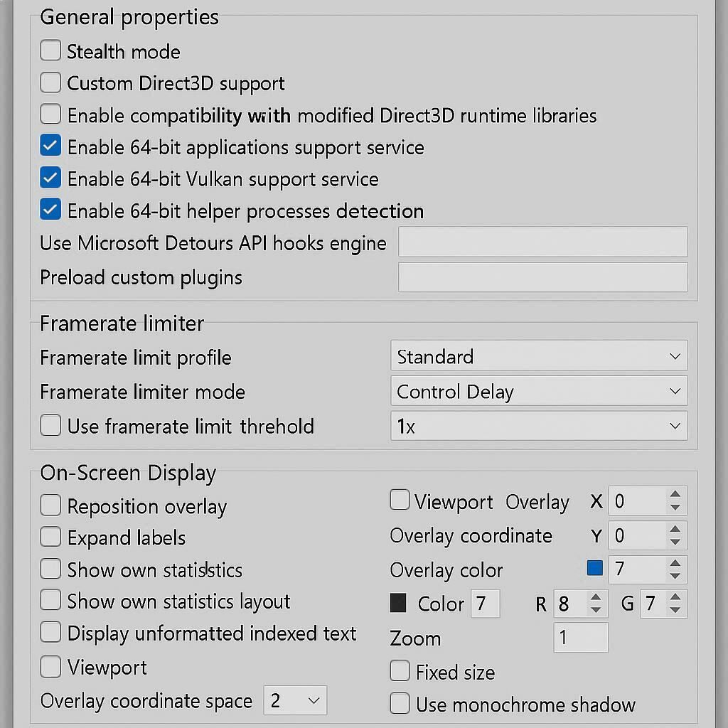Increment the R color value

coord(596,597)
